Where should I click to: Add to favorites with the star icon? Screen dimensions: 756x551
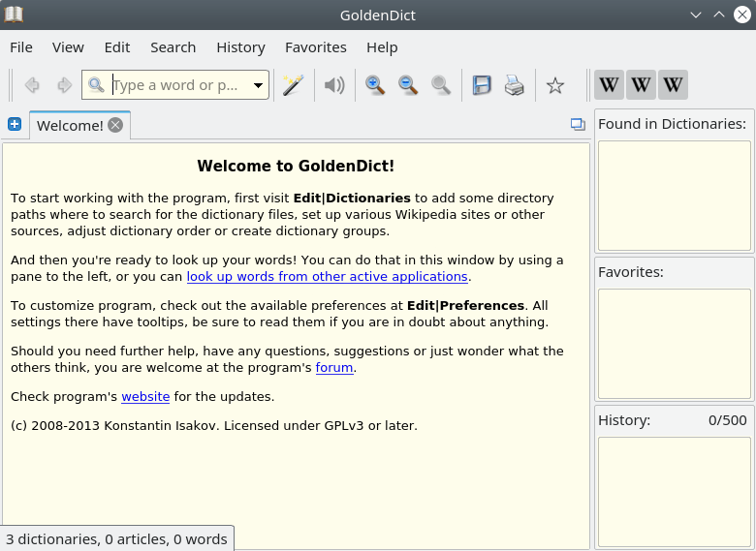(555, 86)
